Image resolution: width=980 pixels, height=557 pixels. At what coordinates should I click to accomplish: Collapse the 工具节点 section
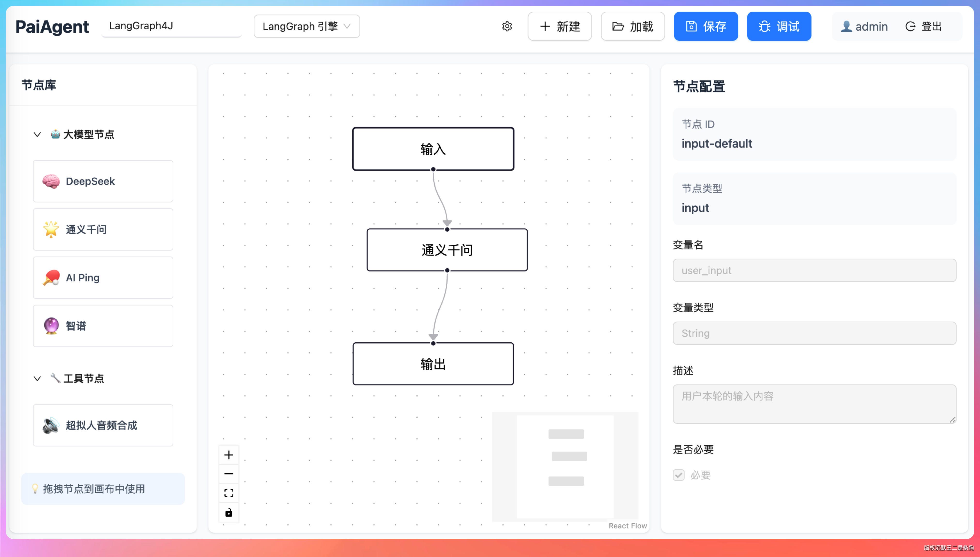[37, 378]
